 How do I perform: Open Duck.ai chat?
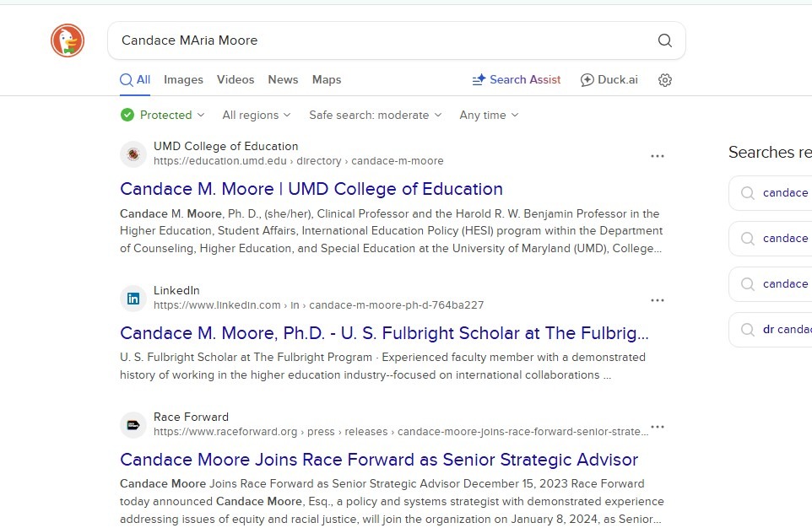pyautogui.click(x=609, y=80)
